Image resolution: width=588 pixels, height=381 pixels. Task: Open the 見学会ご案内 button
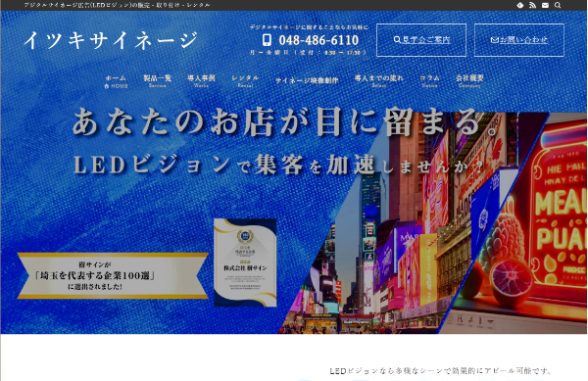tap(421, 40)
